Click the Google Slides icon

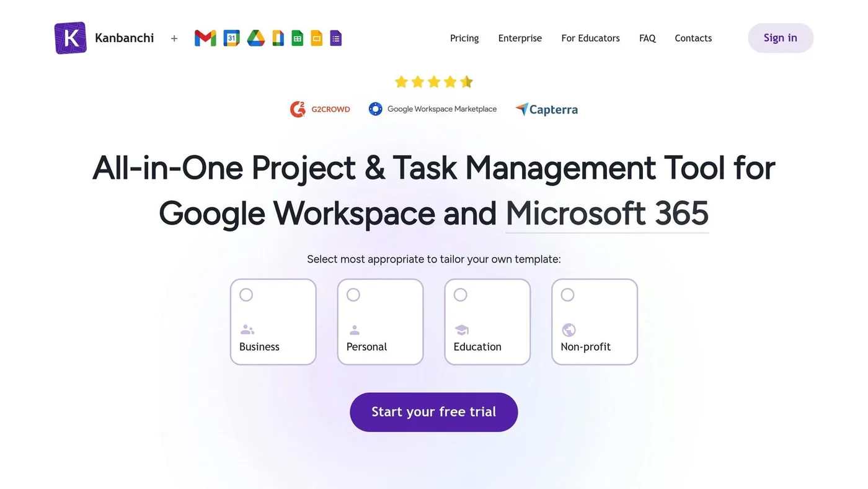(317, 38)
